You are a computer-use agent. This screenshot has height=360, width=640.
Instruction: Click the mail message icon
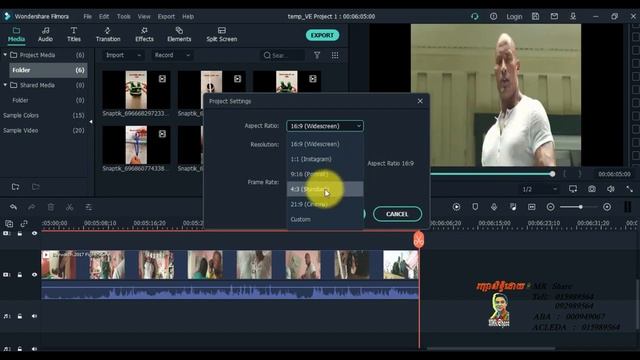click(x=554, y=16)
